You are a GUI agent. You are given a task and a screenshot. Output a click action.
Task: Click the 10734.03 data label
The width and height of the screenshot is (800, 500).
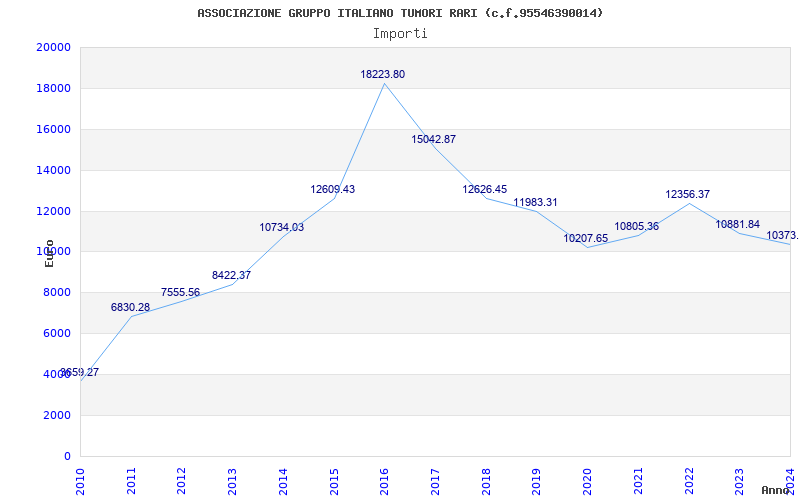coord(282,228)
